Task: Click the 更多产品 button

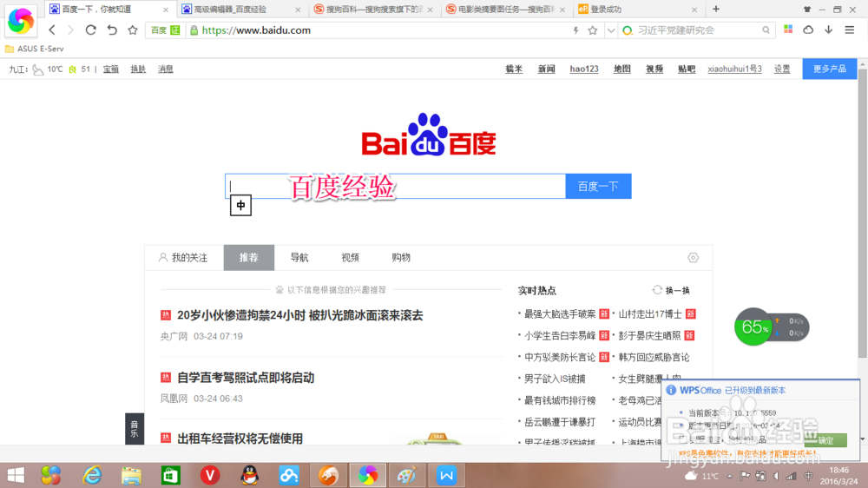Action: coord(829,69)
